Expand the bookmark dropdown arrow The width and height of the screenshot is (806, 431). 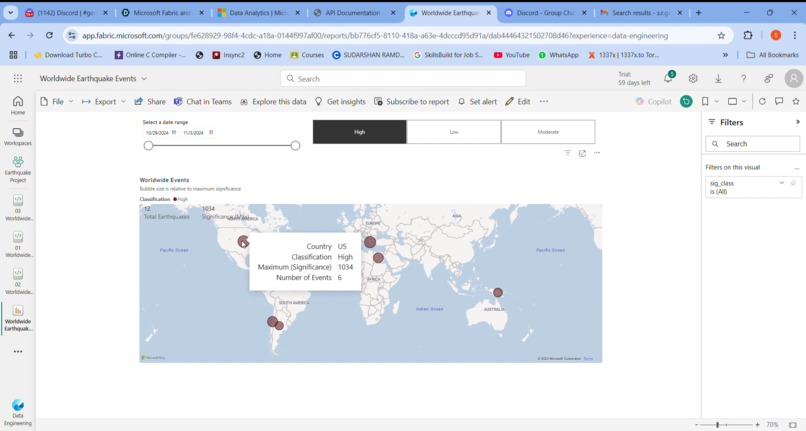point(717,101)
